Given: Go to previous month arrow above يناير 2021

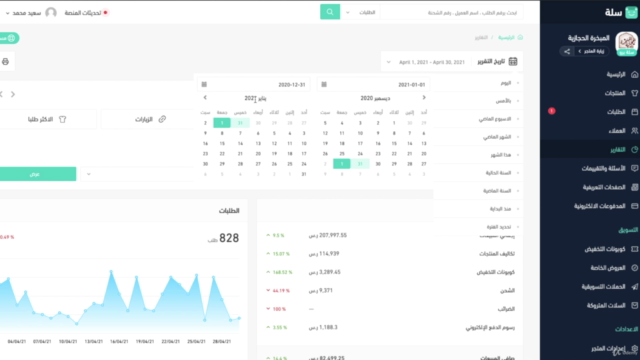Looking at the screenshot, I should tap(205, 98).
